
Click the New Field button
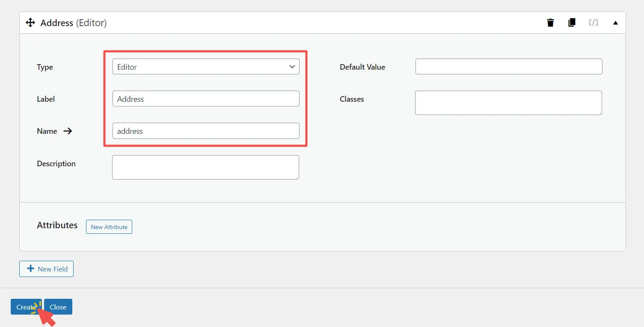tap(46, 268)
